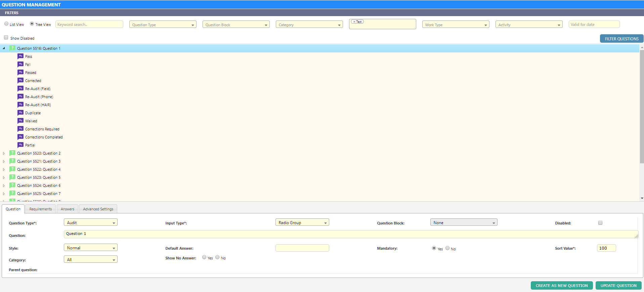Image resolution: width=644 pixels, height=292 pixels.
Task: Click the Update Question button
Action: point(618,286)
